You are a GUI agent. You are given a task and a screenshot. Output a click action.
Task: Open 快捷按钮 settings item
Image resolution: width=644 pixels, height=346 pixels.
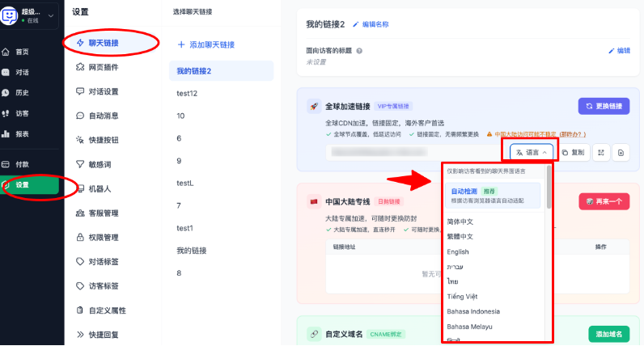[104, 140]
